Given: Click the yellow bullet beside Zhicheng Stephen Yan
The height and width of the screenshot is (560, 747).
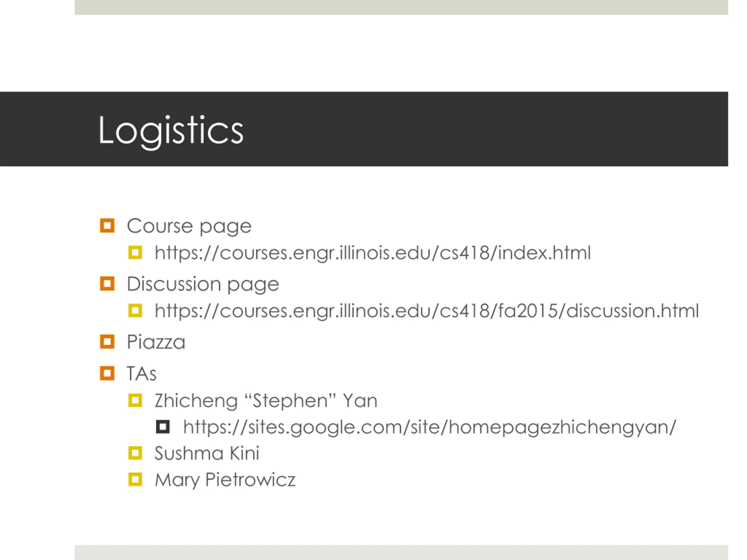Looking at the screenshot, I should pyautogui.click(x=135, y=401).
